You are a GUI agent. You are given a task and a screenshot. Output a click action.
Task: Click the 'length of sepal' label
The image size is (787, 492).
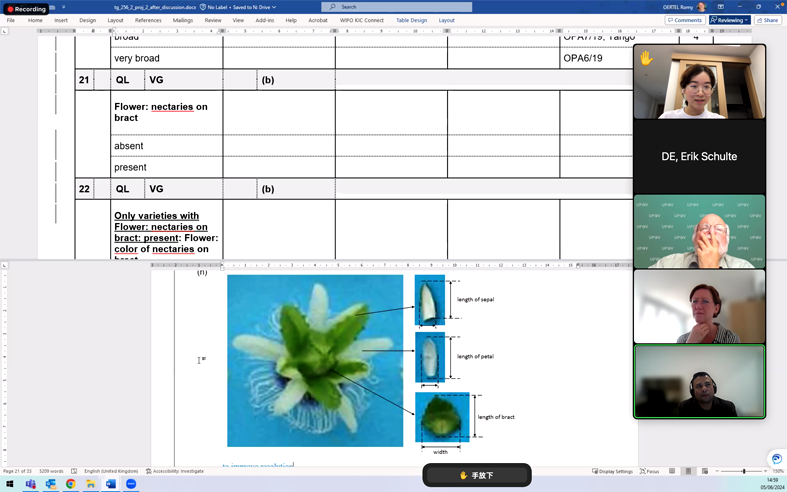(x=475, y=299)
